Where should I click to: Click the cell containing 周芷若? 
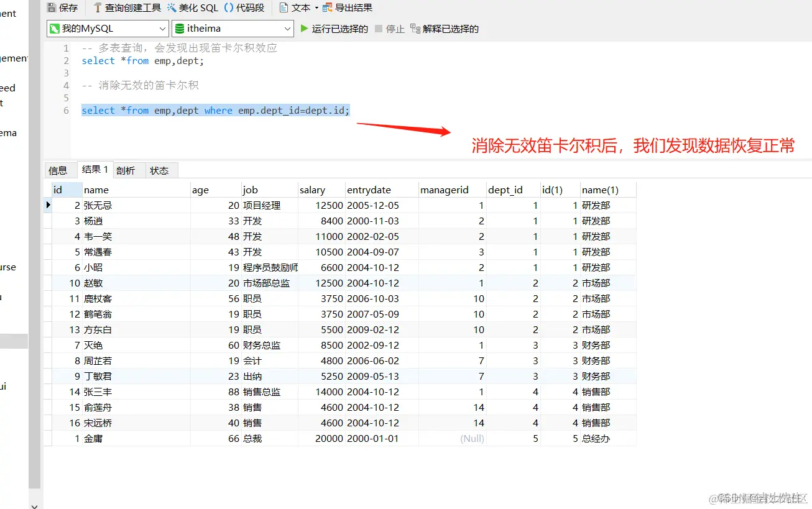(136, 361)
